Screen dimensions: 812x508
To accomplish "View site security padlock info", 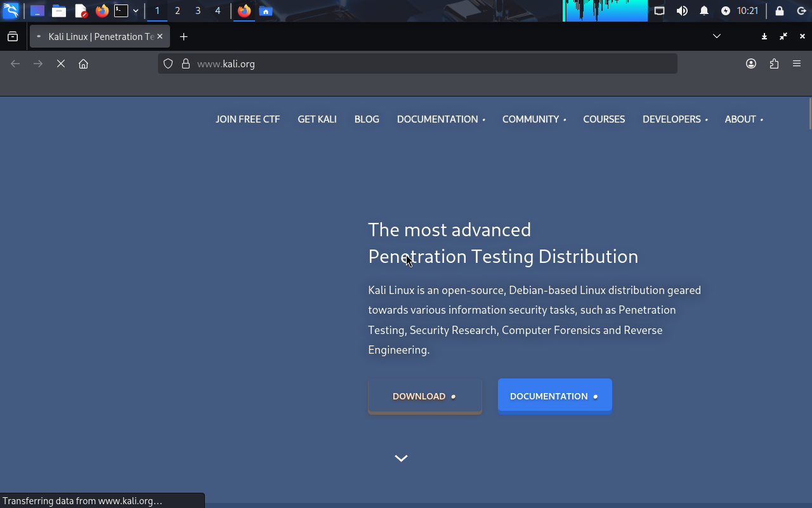I will point(186,63).
